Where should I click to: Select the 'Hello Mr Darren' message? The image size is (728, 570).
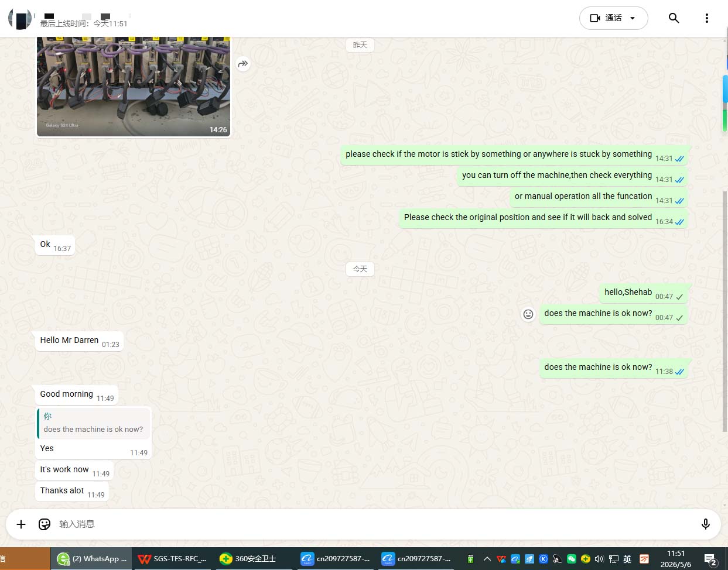coord(79,341)
